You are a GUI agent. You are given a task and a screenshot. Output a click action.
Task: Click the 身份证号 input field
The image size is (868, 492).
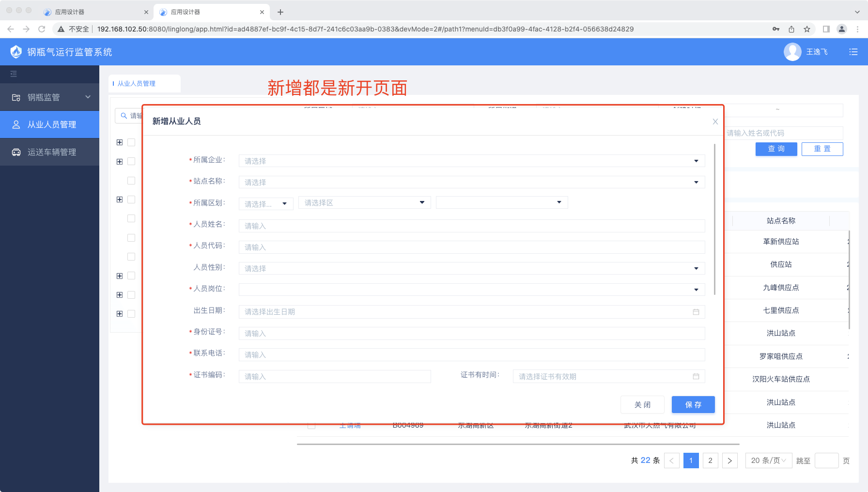(472, 333)
